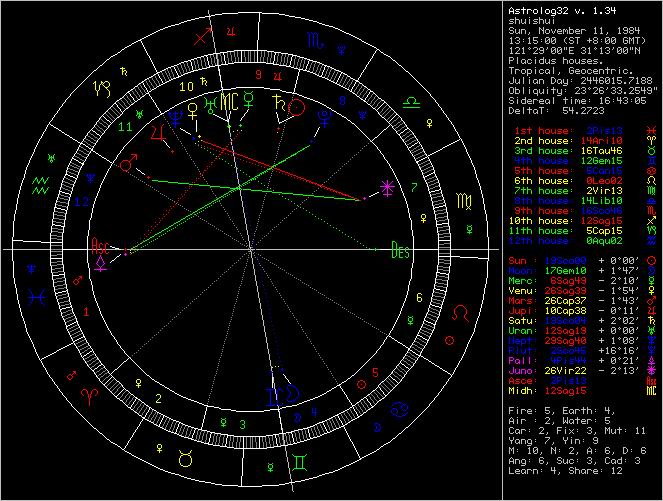Select the "3rd house: 16Tau46" row
The height and width of the screenshot is (501, 663).
(585, 151)
